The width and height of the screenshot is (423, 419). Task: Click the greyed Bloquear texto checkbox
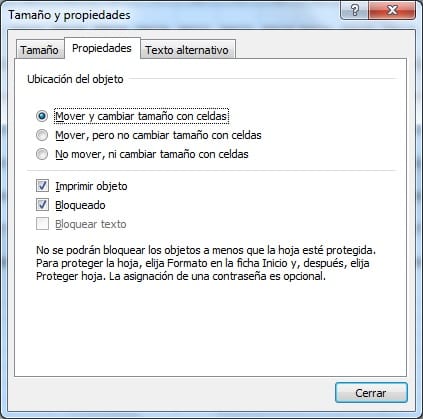42,224
